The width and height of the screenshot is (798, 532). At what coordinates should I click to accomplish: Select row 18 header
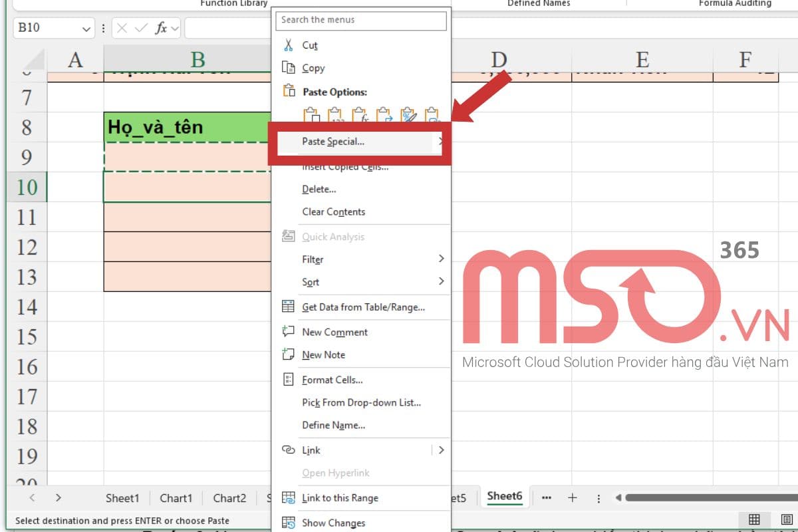coord(27,426)
